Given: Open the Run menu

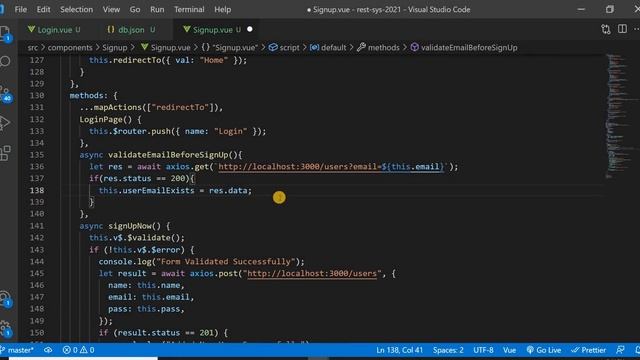Looking at the screenshot, I should 157,9.
